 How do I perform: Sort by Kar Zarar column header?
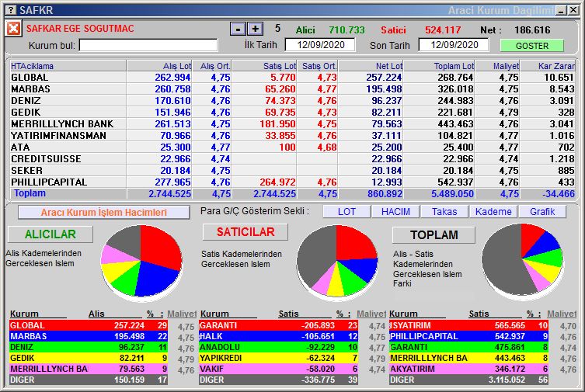pos(548,66)
